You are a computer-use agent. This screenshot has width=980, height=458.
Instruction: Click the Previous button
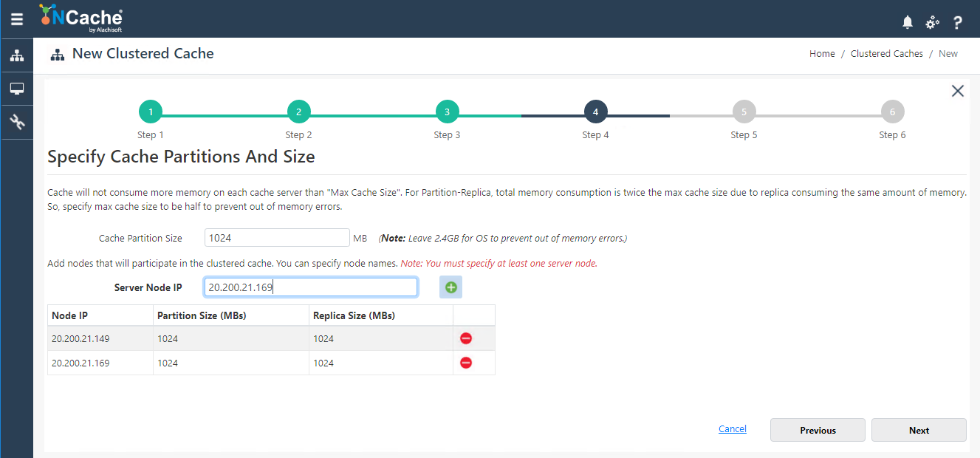(x=818, y=430)
